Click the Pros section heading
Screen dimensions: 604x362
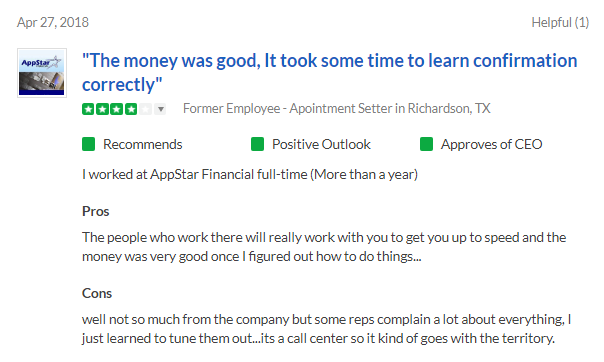coord(96,211)
